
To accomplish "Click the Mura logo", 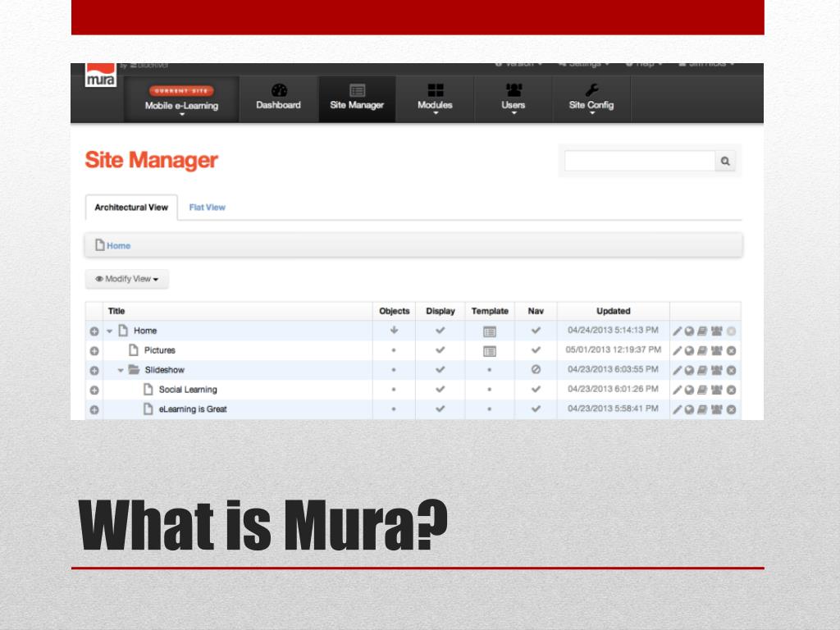I will coord(100,75).
